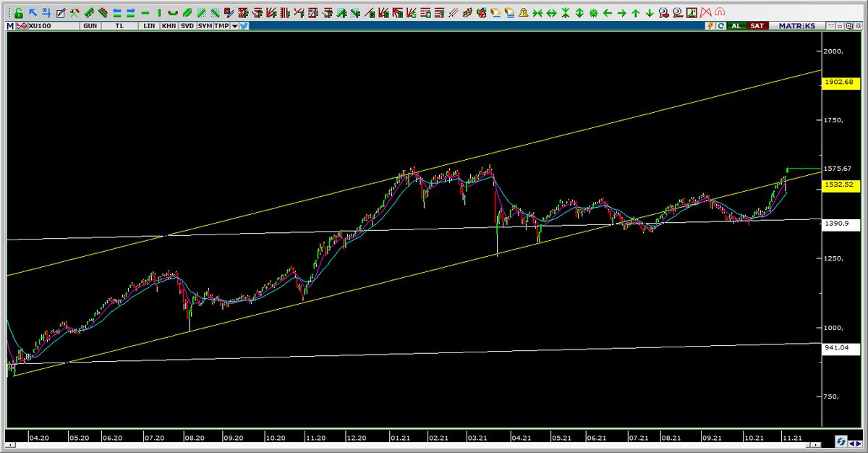This screenshot has height=453, width=868.
Task: Click the green four-direction reset icon
Action: tap(593, 13)
